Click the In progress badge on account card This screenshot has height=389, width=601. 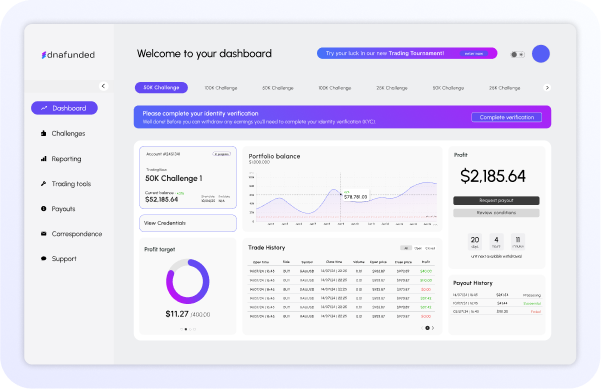point(222,154)
